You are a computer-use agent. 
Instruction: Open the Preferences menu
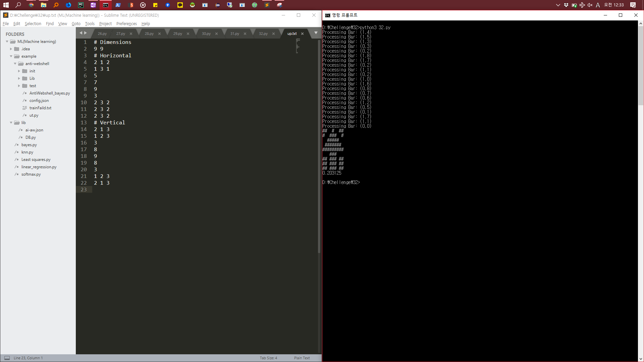click(x=126, y=24)
